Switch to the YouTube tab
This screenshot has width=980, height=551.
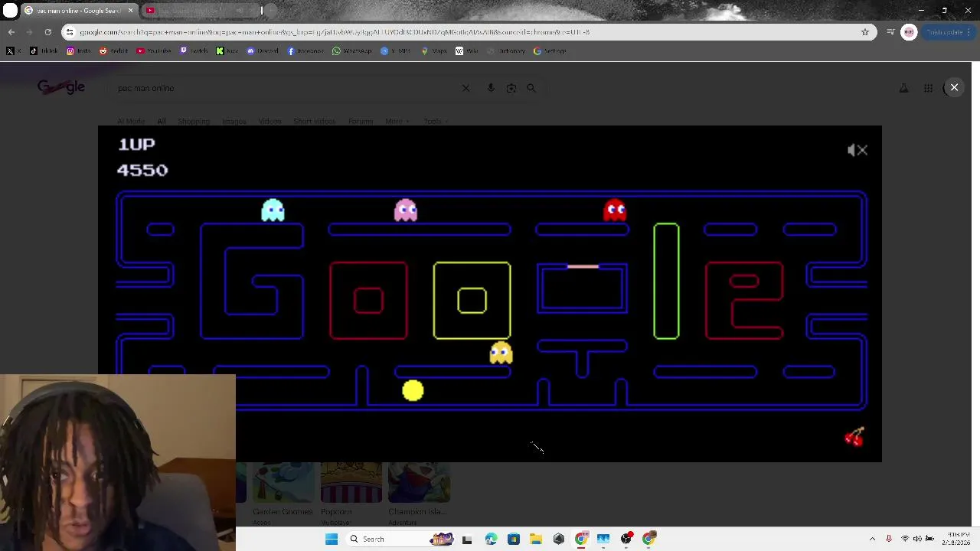click(202, 11)
